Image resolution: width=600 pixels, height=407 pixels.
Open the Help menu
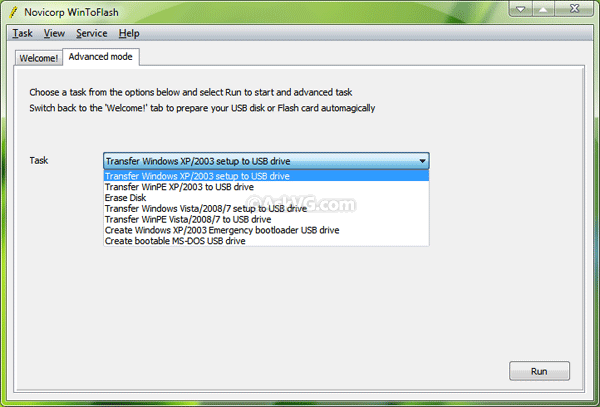coord(129,33)
